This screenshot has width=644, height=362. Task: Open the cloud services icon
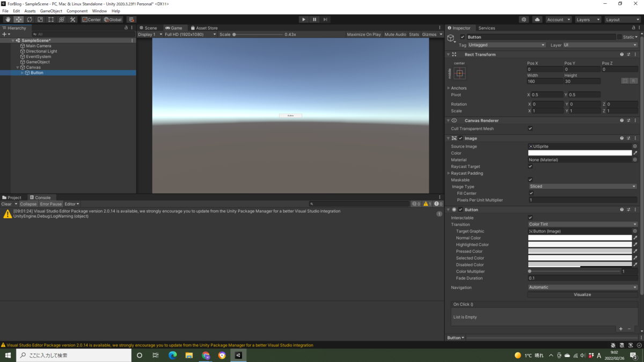click(537, 19)
